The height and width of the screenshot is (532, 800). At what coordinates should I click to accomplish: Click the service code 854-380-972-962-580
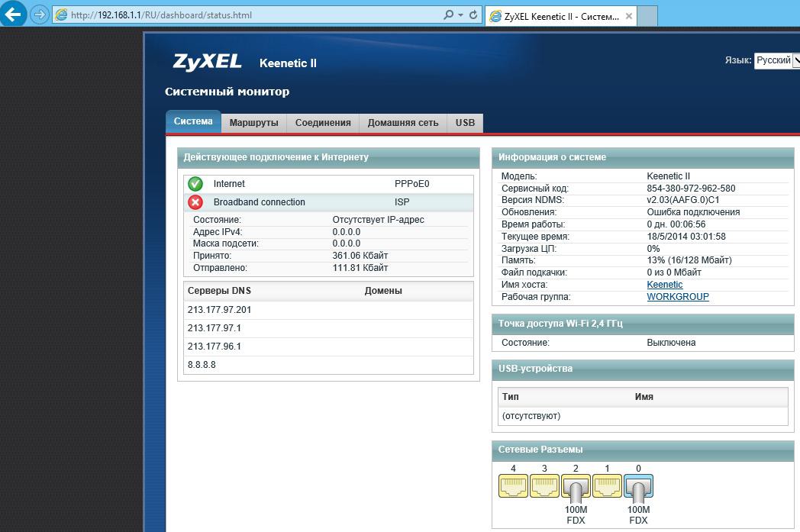pyautogui.click(x=692, y=189)
